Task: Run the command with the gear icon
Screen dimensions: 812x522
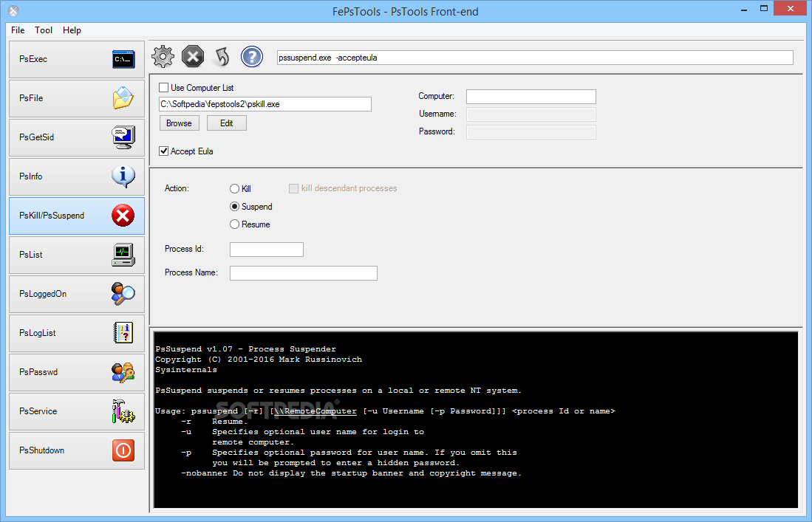Action: pyautogui.click(x=163, y=56)
